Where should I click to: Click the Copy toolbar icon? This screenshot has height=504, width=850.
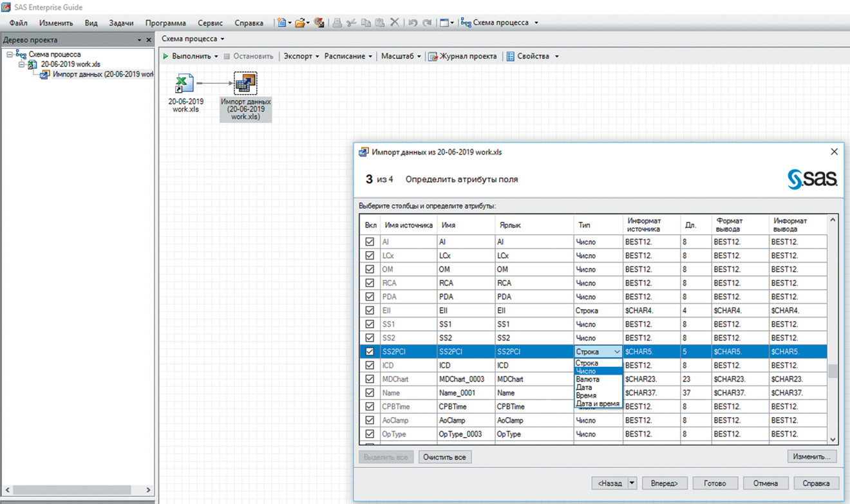(x=366, y=23)
